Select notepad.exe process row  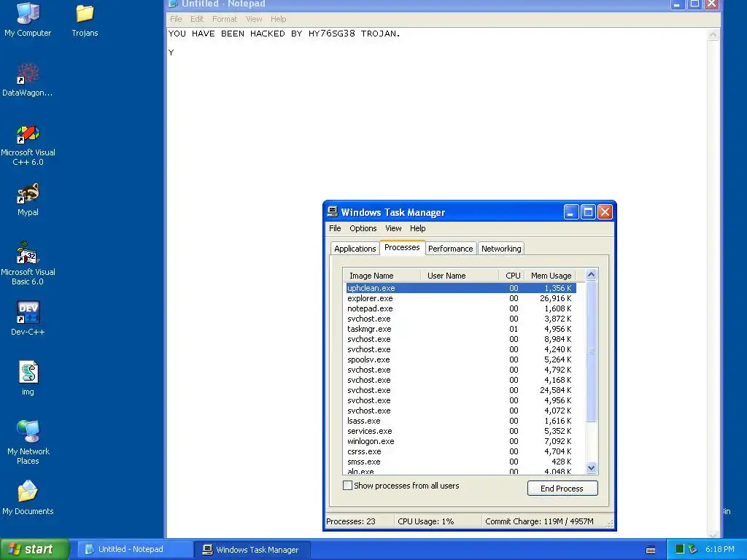tap(461, 308)
